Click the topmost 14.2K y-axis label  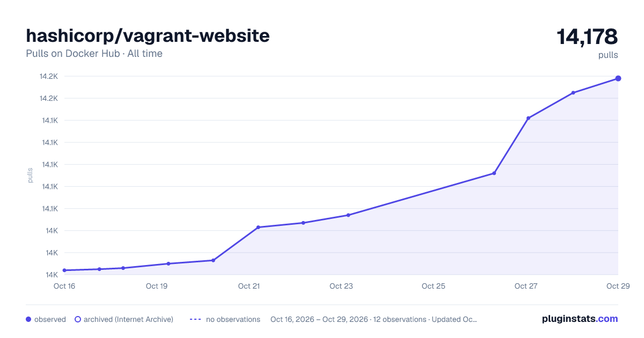click(49, 76)
